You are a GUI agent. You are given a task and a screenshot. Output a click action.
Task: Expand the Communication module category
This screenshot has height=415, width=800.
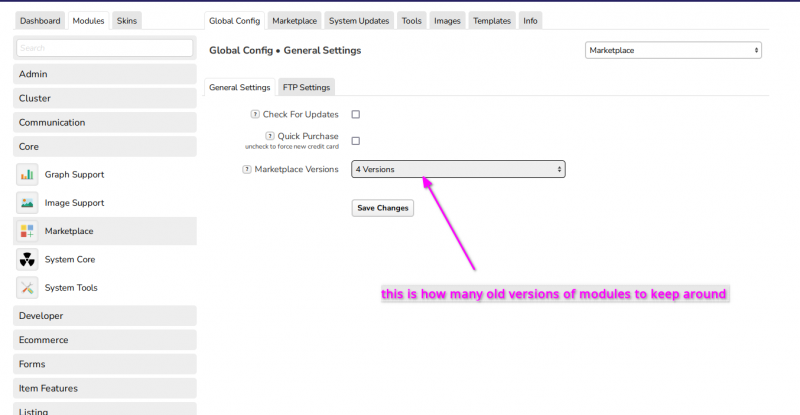[x=105, y=122]
